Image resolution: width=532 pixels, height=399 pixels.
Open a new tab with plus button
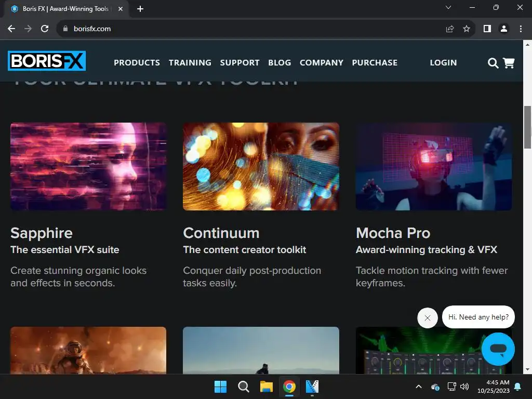[140, 9]
